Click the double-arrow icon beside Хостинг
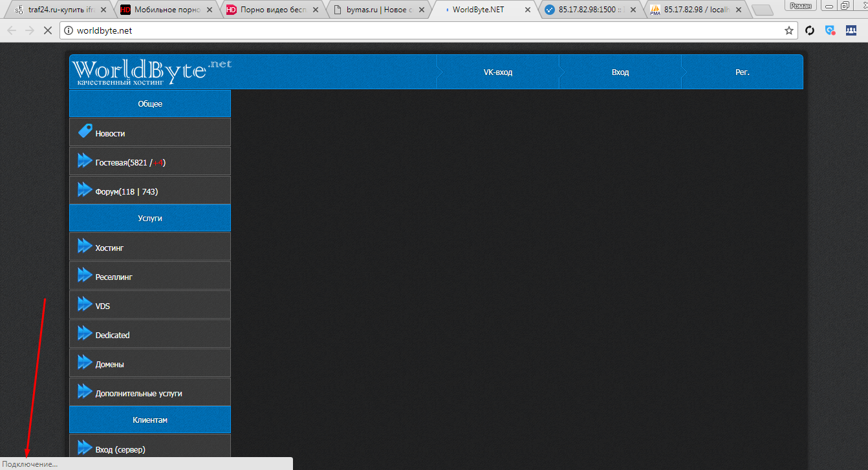868x470 pixels. (85, 246)
